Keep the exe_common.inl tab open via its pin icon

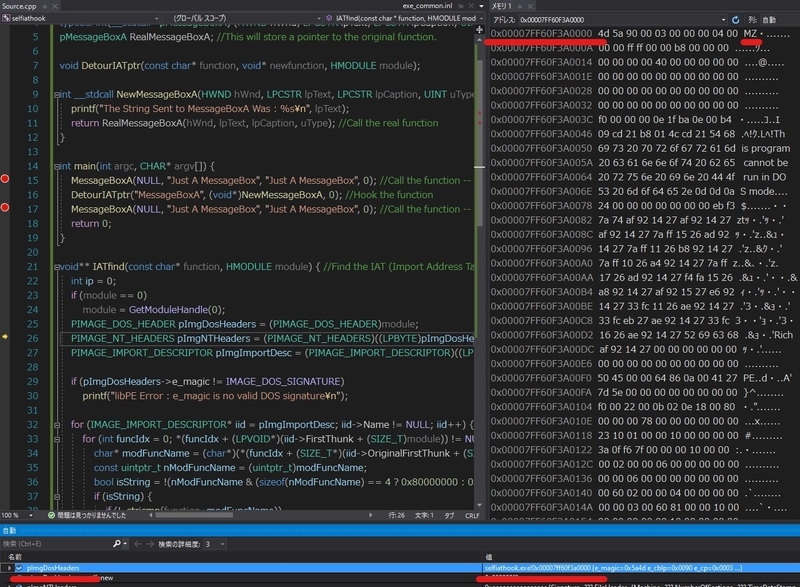461,6
